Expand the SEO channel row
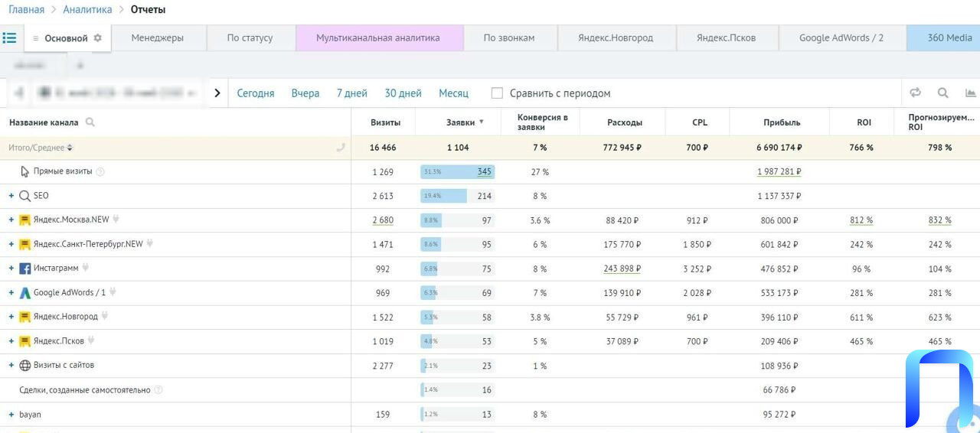The image size is (980, 433). 11,196
